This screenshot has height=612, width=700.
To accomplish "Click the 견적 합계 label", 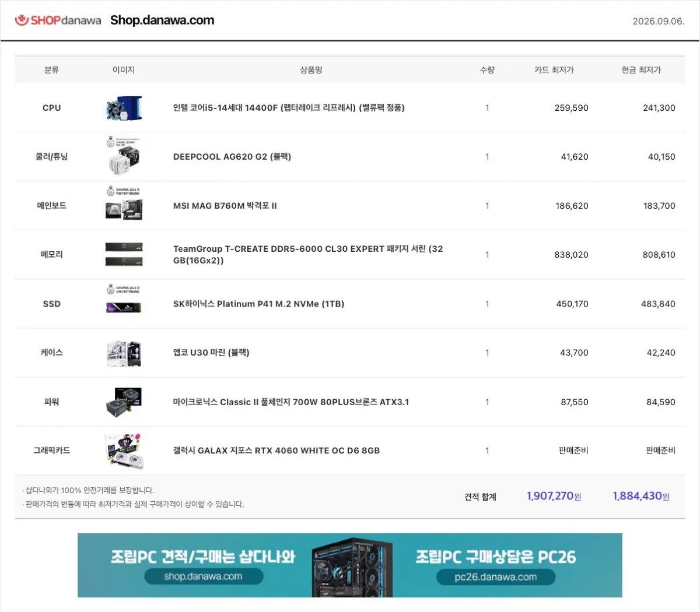I will pyautogui.click(x=480, y=497).
